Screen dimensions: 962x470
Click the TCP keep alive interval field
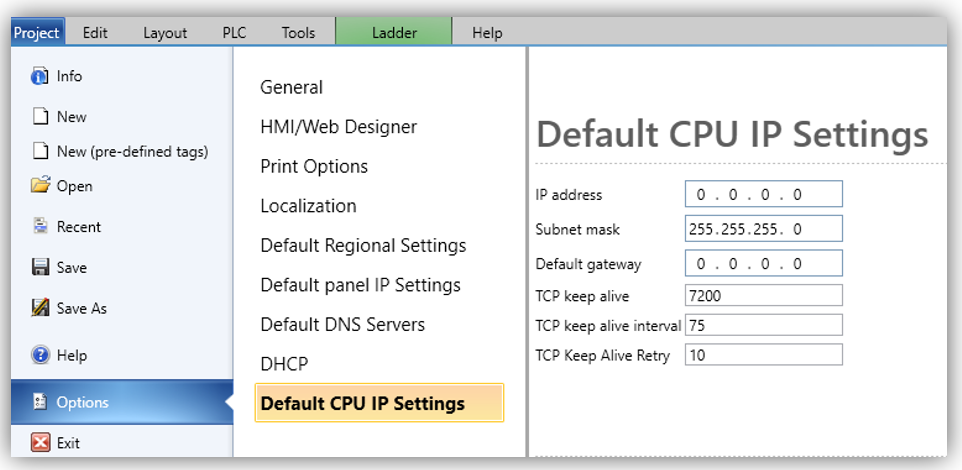(764, 325)
